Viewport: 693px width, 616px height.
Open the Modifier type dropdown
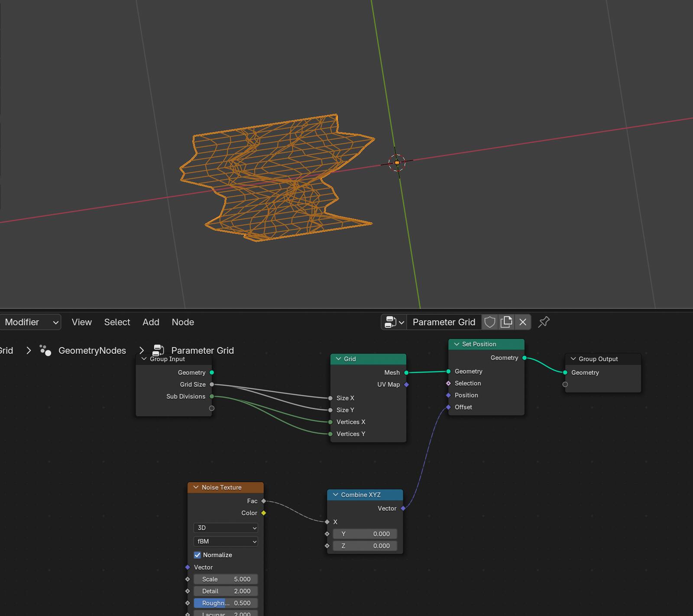[x=30, y=322]
